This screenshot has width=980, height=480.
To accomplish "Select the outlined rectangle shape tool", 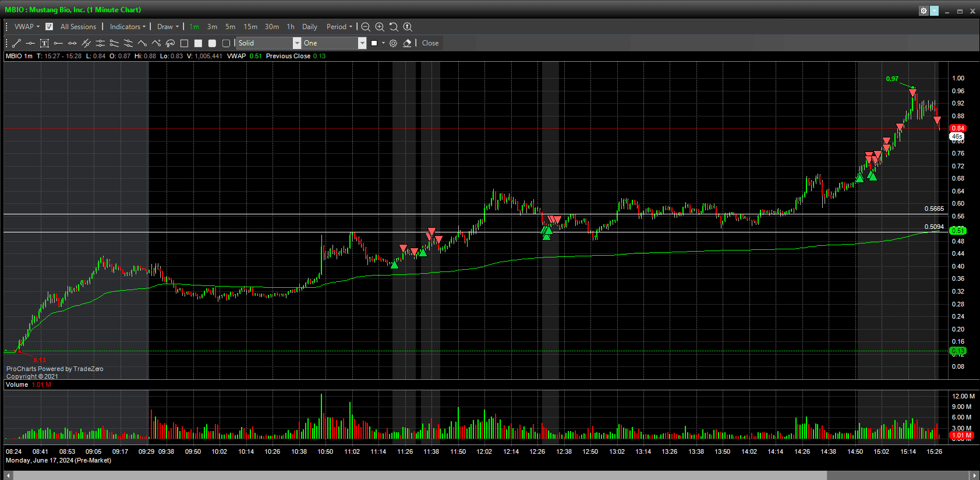I will (x=184, y=43).
